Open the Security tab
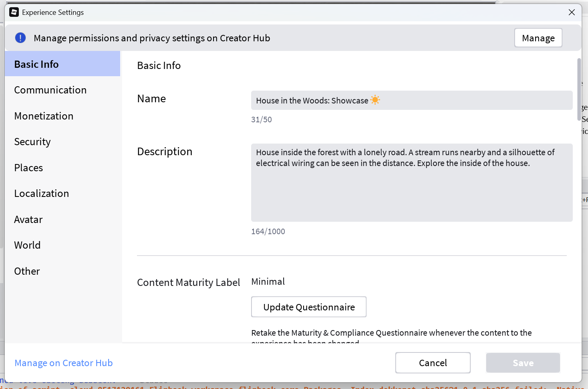Viewport: 588px width, 389px height. [x=62, y=142]
